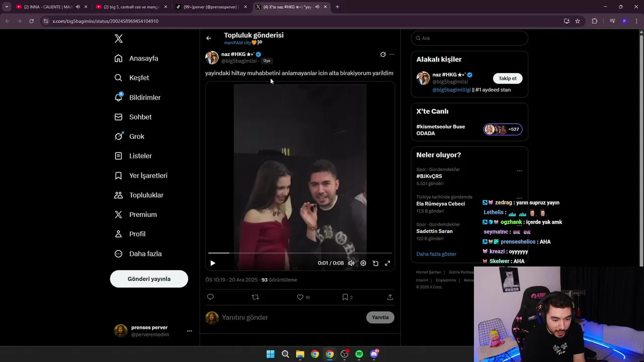
Task: Open the #BJKvÇRS trend
Action: 429,176
